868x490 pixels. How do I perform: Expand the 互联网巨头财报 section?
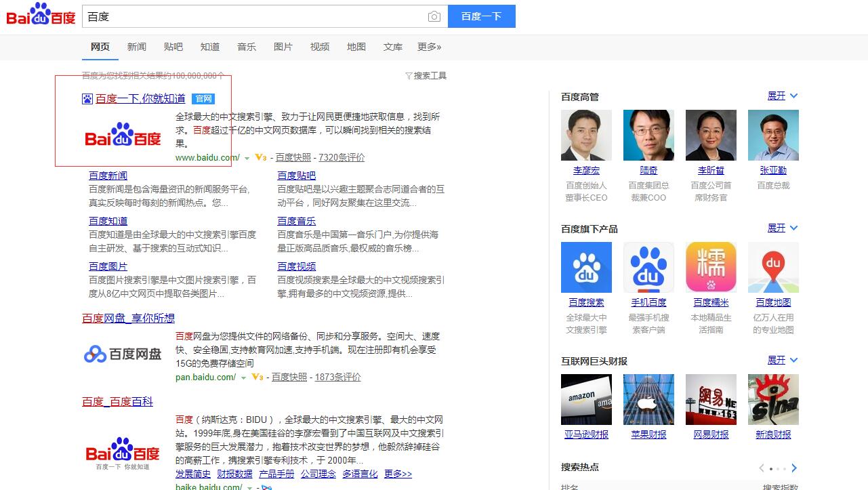click(782, 361)
